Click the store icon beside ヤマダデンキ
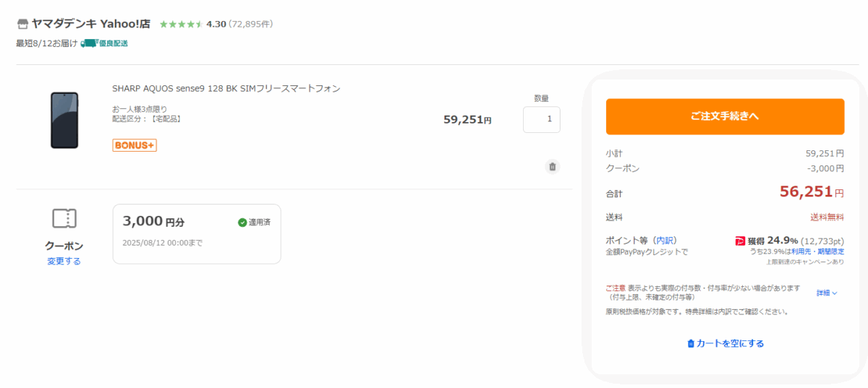Image resolution: width=868 pixels, height=388 pixels. (22, 24)
